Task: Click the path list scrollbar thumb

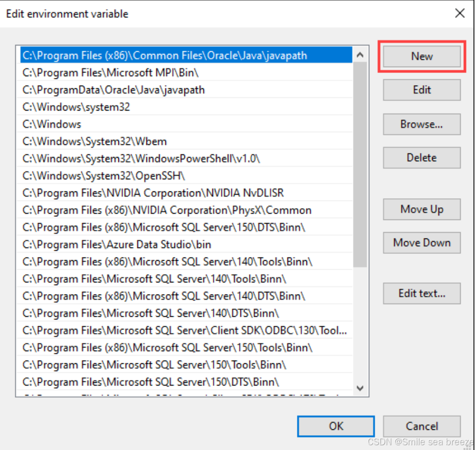Action: pyautogui.click(x=360, y=164)
